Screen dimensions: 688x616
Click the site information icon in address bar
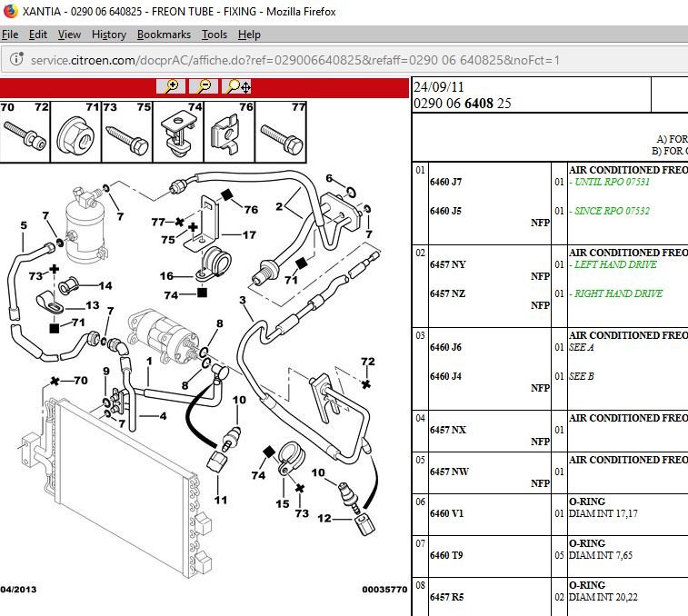[x=16, y=59]
